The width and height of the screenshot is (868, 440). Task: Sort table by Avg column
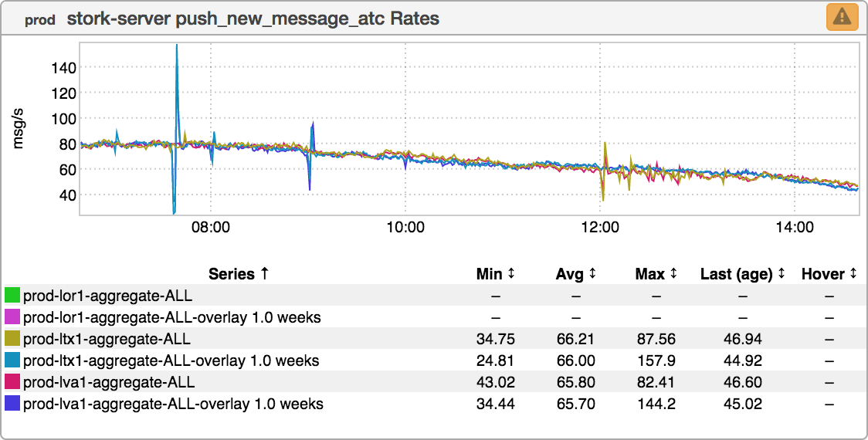click(x=575, y=274)
